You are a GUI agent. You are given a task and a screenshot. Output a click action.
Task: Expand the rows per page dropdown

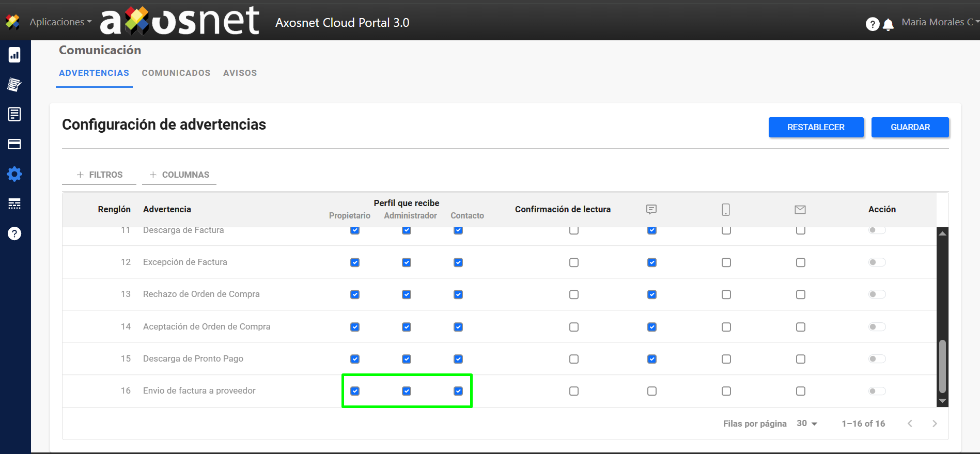(x=807, y=424)
